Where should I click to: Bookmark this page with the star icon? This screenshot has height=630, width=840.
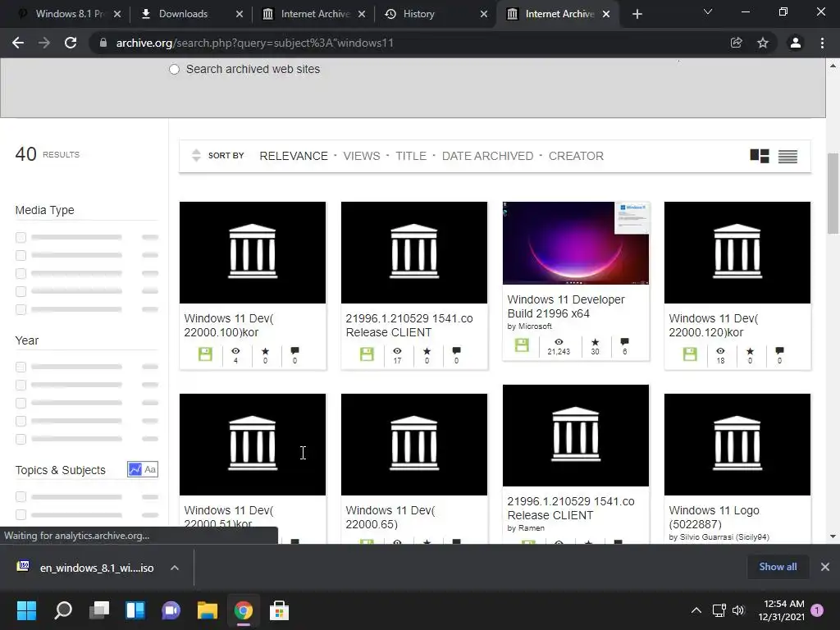(763, 43)
